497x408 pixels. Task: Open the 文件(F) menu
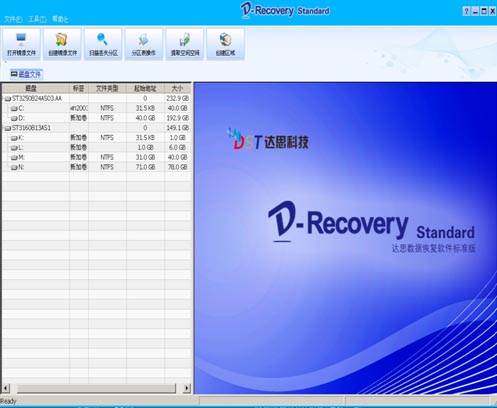tap(13, 19)
